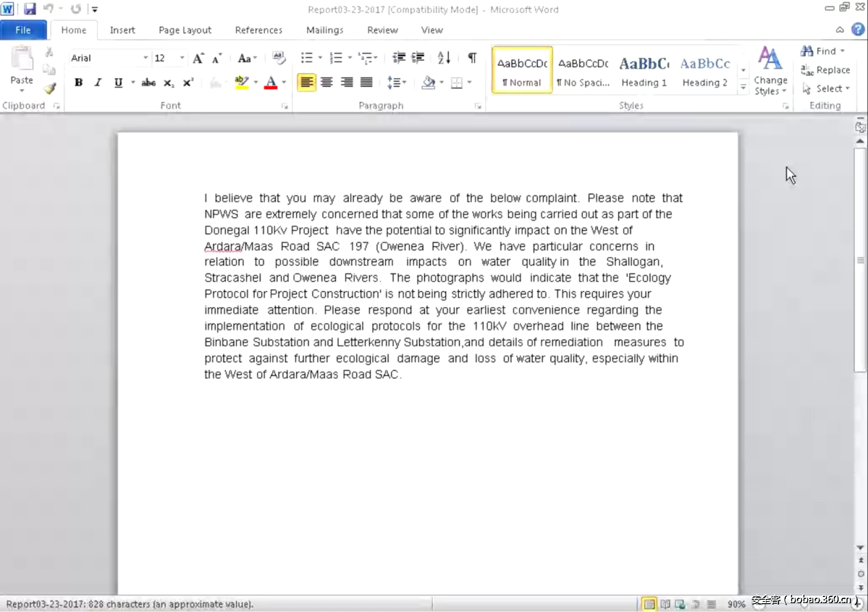Open the font size dropdown
This screenshot has width=868, height=612.
pyautogui.click(x=182, y=58)
